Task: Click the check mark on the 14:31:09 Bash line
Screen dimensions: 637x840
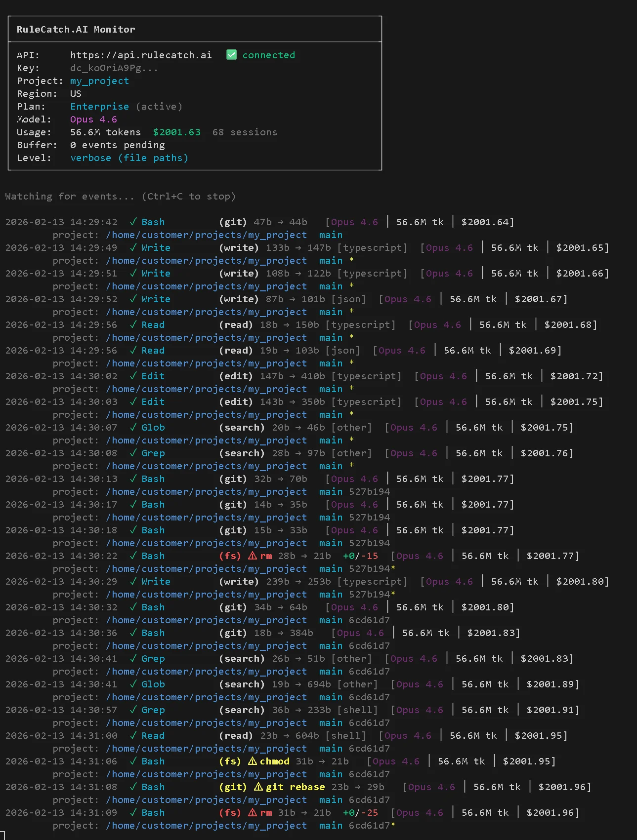Action: point(133,812)
